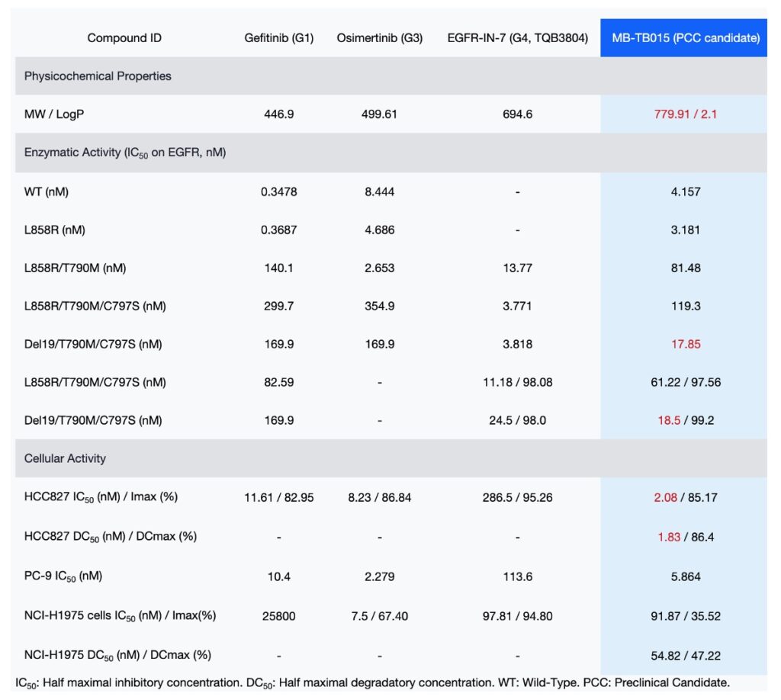Click the EGFR-IN-7 (G4, TQB3804) header

pyautogui.click(x=517, y=38)
